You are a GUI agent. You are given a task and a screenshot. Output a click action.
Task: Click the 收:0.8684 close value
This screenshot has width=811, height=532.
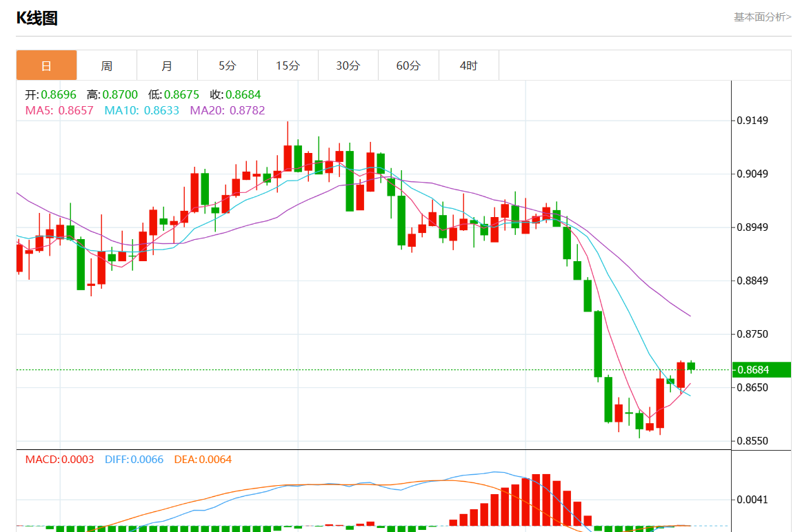tap(235, 94)
